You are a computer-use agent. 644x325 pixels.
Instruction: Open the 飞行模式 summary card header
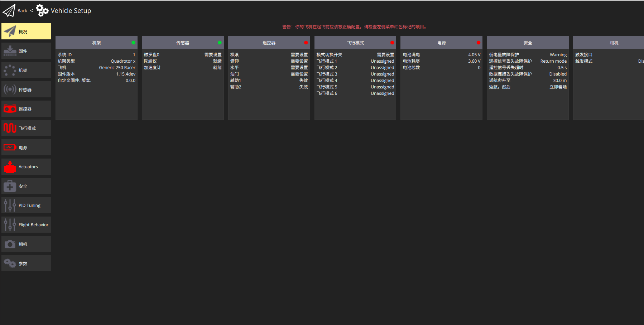(355, 43)
